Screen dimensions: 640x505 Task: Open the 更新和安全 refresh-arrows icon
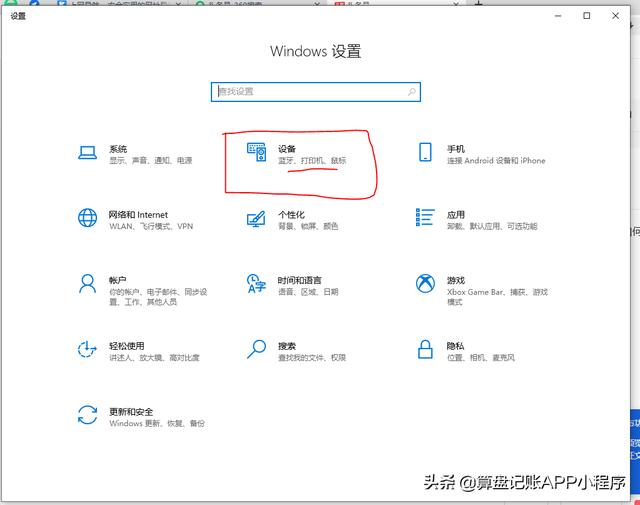pyautogui.click(x=87, y=415)
